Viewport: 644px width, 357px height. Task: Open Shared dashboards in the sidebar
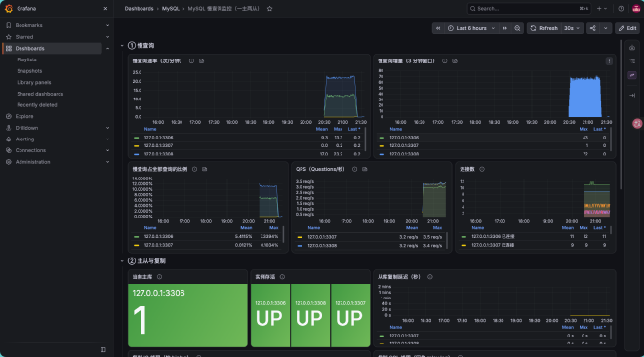40,94
